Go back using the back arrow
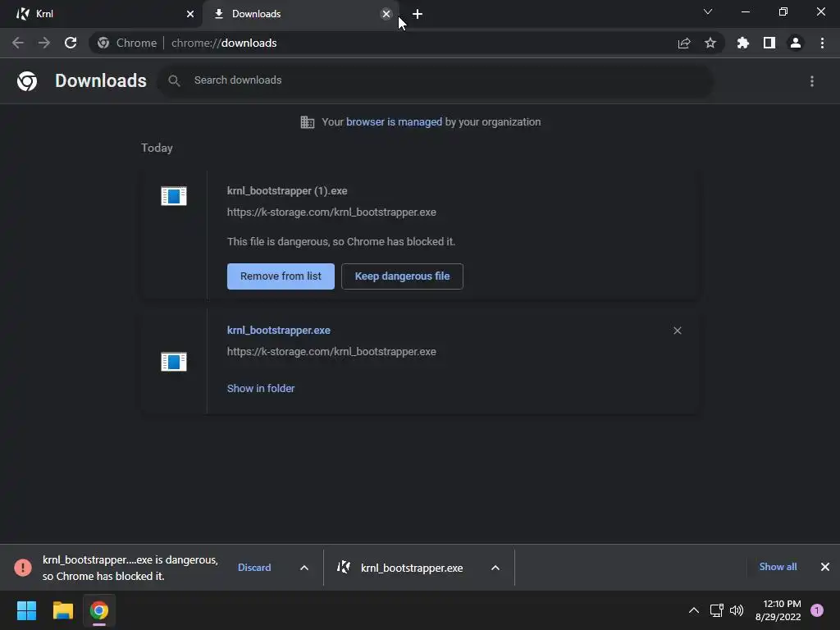840x630 pixels. tap(18, 43)
